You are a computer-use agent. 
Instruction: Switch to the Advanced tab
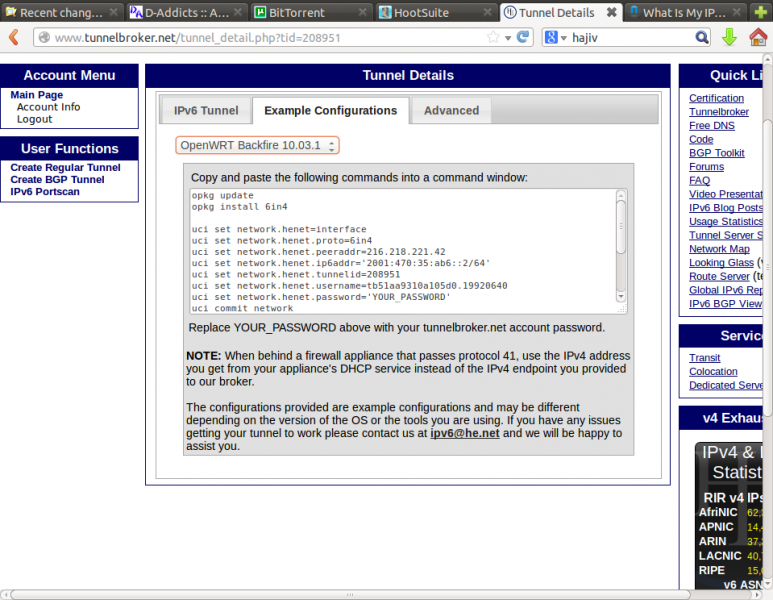(x=451, y=110)
